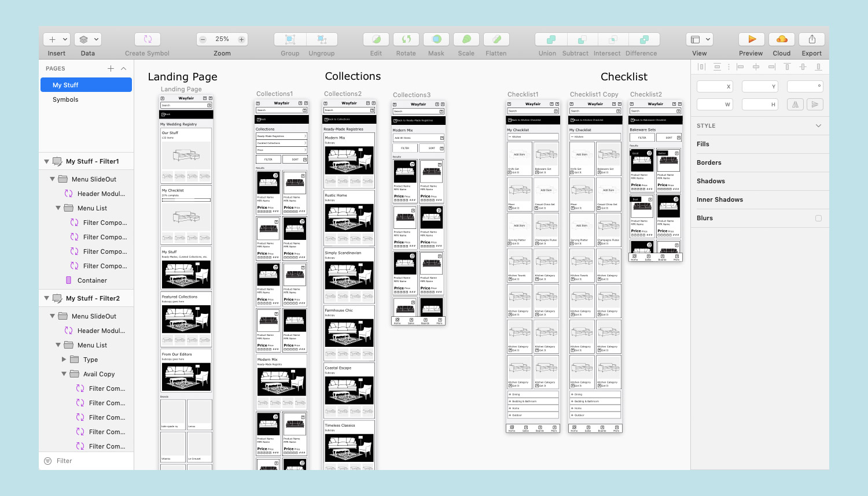Click the Y position field
Screen dimensions: 868x496
pos(760,86)
